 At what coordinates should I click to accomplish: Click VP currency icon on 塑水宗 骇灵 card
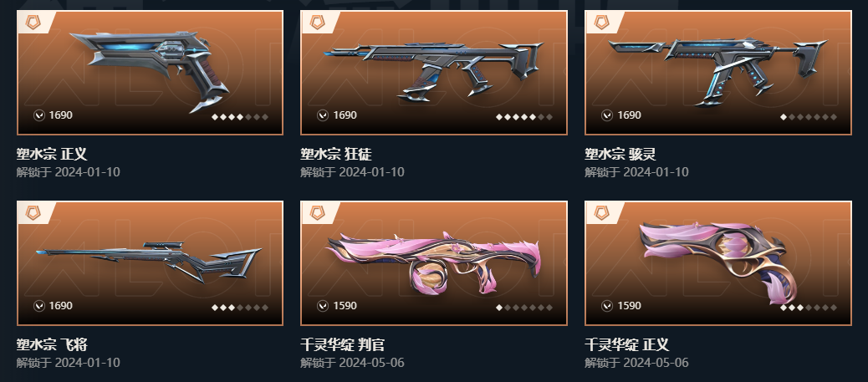(x=607, y=115)
